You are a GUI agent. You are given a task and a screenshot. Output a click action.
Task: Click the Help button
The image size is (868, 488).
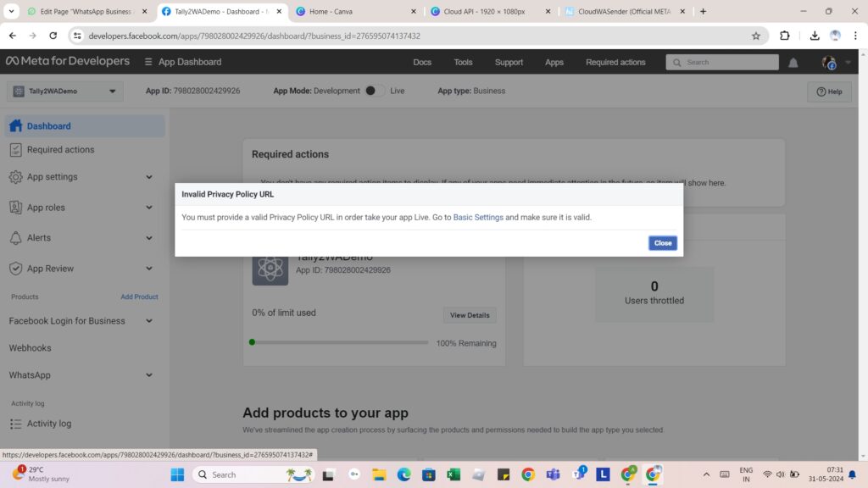(x=829, y=91)
